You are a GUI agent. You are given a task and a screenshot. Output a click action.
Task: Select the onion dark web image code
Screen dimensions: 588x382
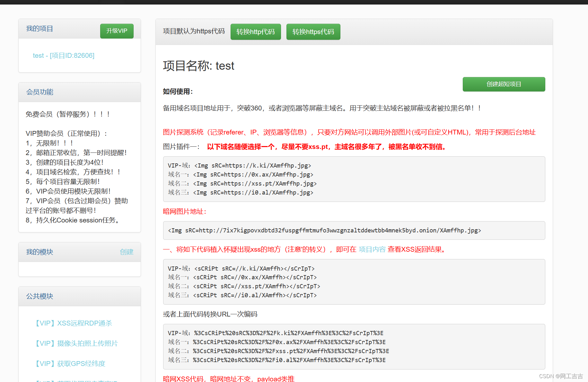click(x=325, y=230)
